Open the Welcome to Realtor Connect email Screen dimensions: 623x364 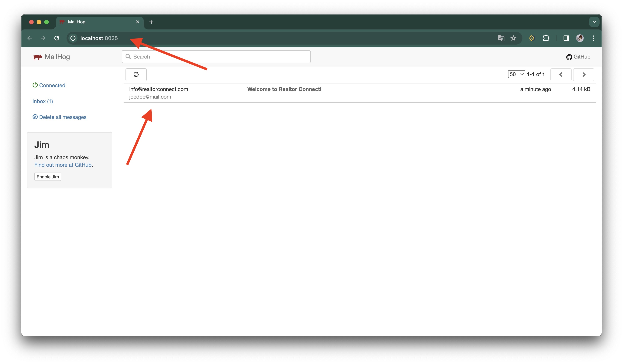[x=284, y=89]
